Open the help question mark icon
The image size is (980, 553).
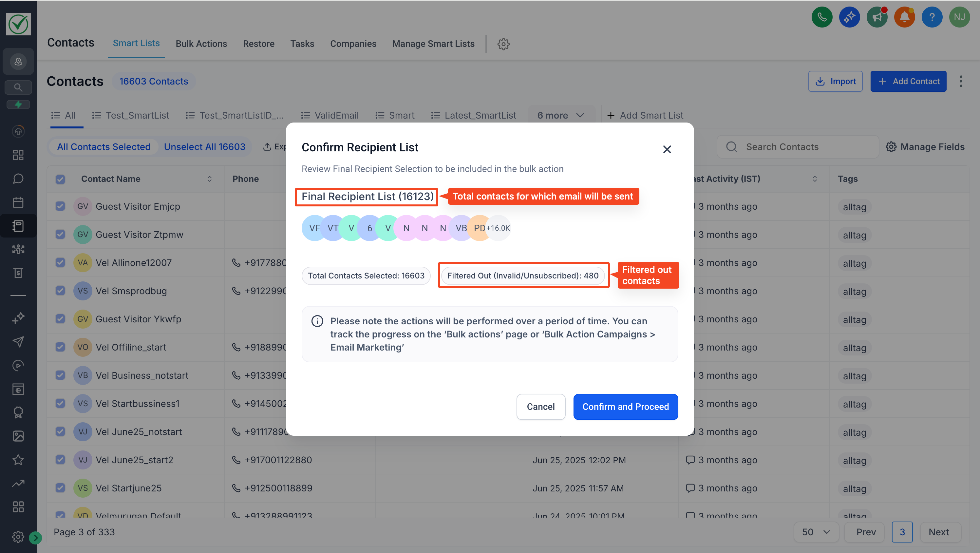click(x=932, y=17)
